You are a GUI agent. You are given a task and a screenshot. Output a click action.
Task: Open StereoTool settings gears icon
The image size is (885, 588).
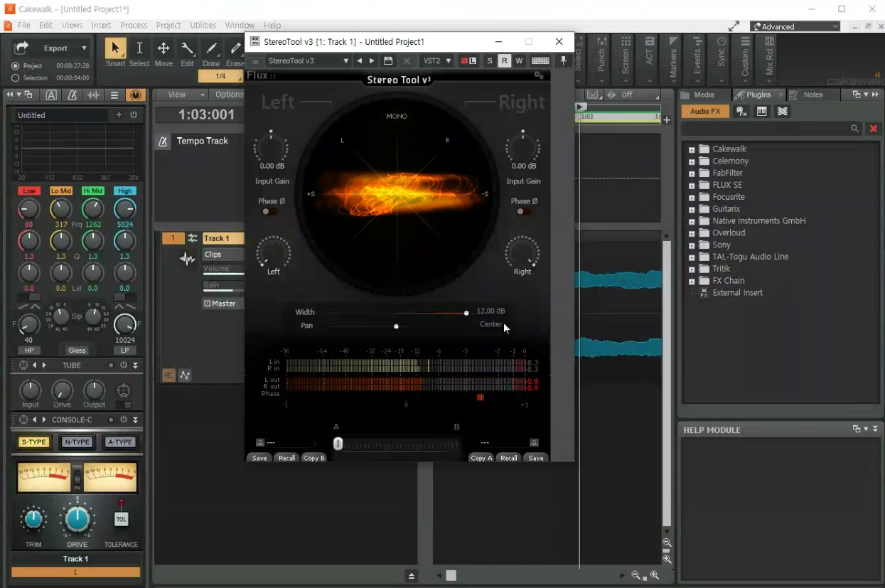pos(539,75)
